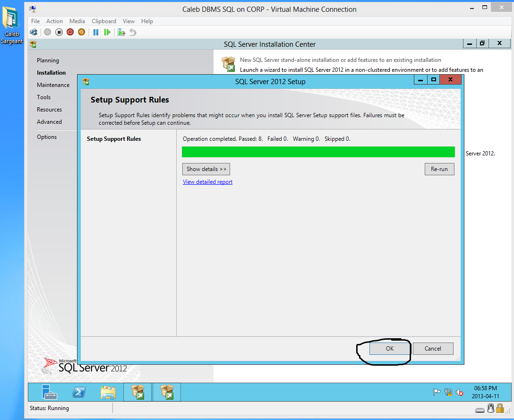Click the green Reset play icon

107,32
